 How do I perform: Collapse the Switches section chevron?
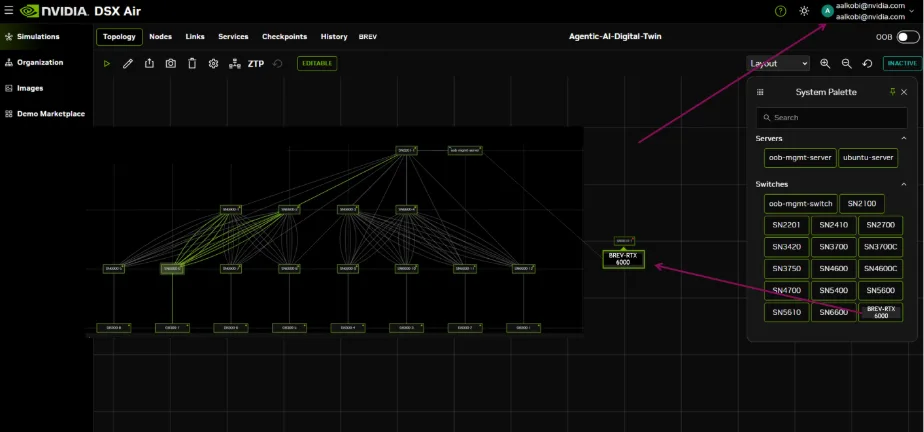pos(904,184)
